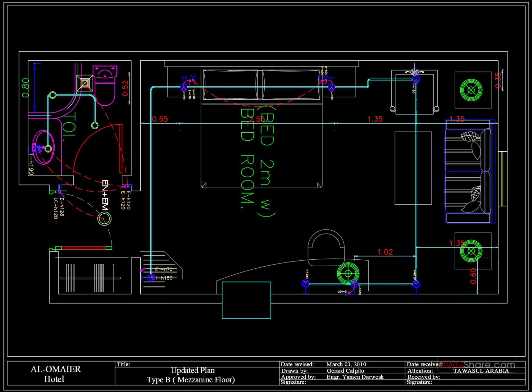Image resolution: width=532 pixels, height=392 pixels.
Task: Click the 'Updated Plan' title text
Action: click(193, 370)
